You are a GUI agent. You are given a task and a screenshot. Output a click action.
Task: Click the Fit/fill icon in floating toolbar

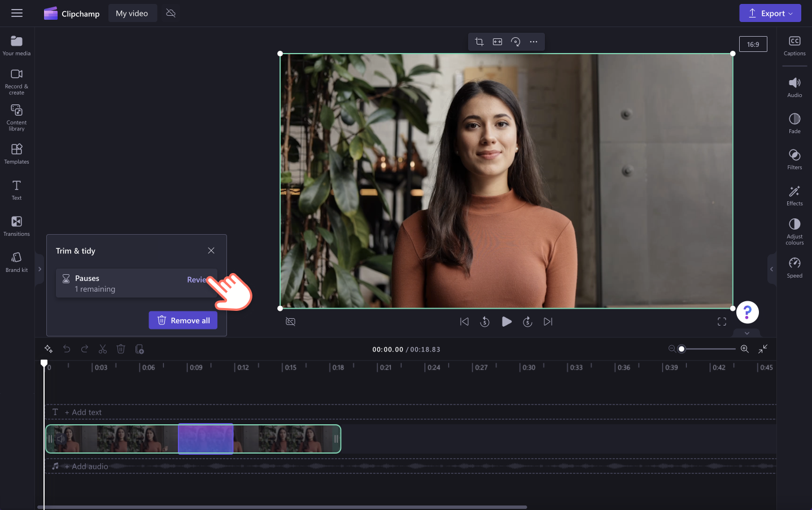click(x=497, y=42)
